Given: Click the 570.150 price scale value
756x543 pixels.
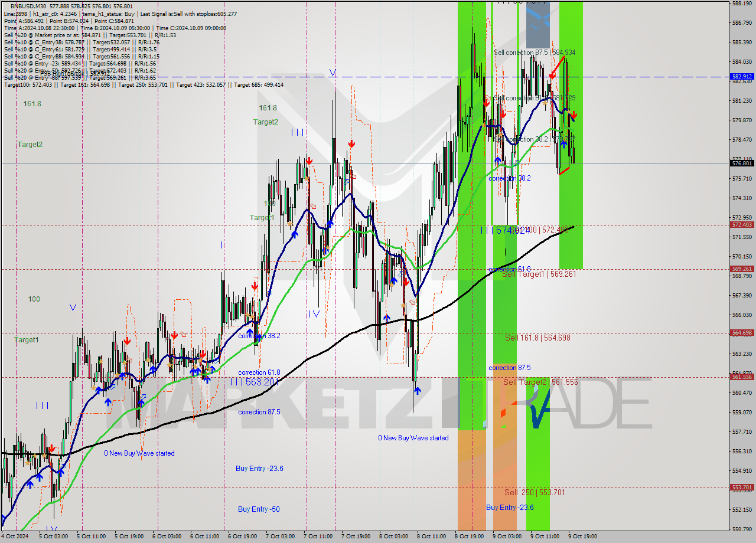Looking at the screenshot, I should (742, 257).
